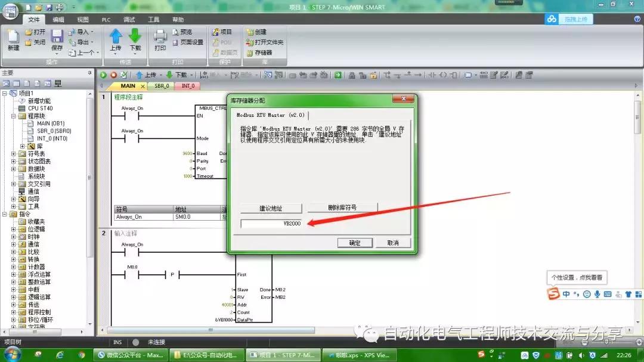Viewport: 644px width, 362px height.
Task: Click the green 下载 download arrow in ribbon
Action: pos(135,37)
